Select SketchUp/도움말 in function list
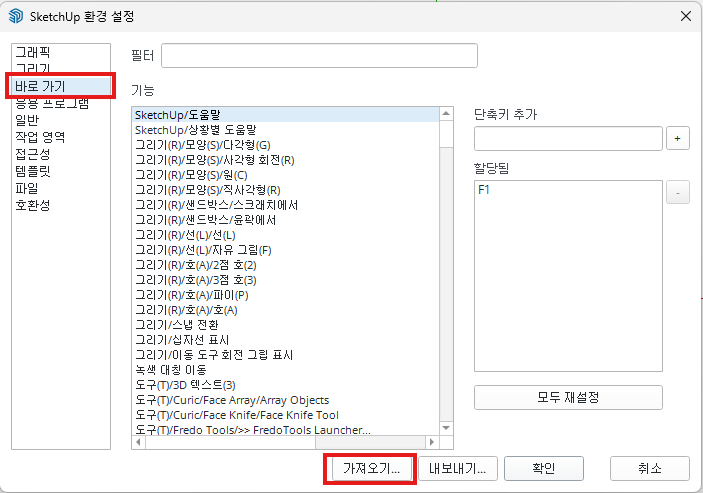 pos(286,115)
